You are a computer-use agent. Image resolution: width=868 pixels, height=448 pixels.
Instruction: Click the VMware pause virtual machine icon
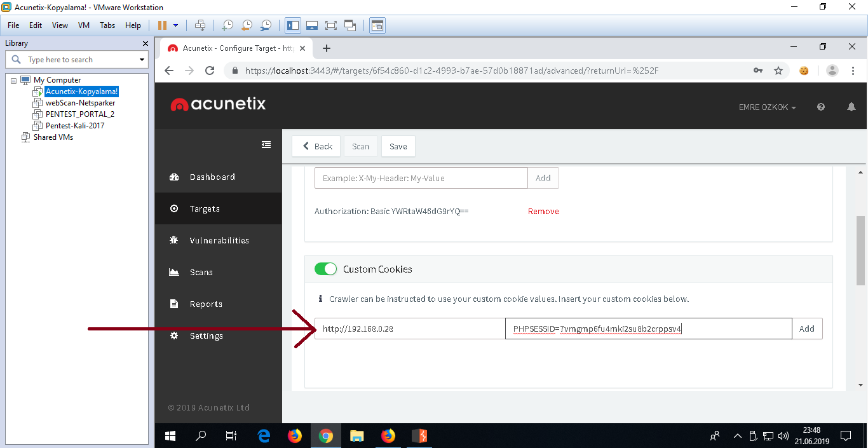coord(162,25)
